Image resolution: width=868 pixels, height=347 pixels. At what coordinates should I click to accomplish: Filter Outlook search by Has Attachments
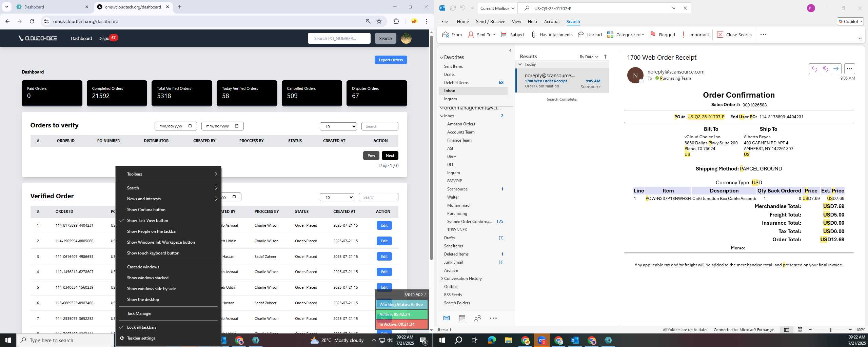coord(552,35)
